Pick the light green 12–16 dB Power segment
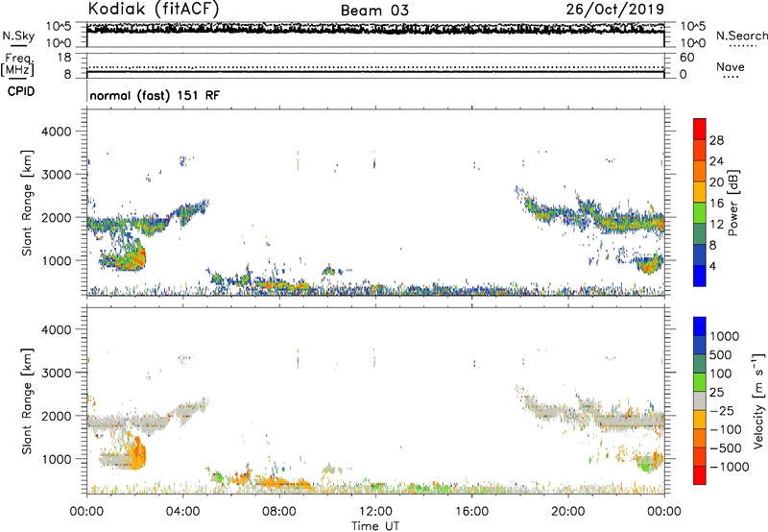The width and height of the screenshot is (768, 532). pos(700,213)
